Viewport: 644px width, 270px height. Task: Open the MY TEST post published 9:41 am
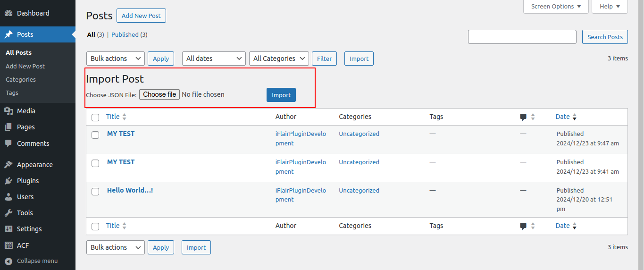click(121, 162)
